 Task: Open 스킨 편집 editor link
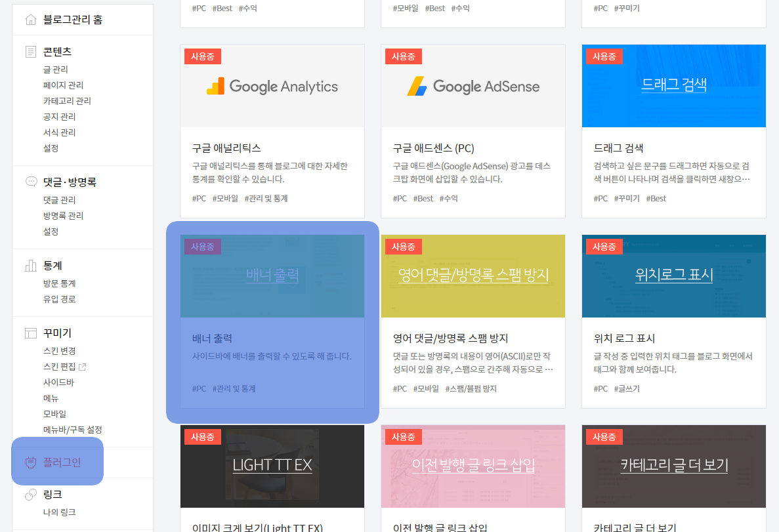coord(59,367)
